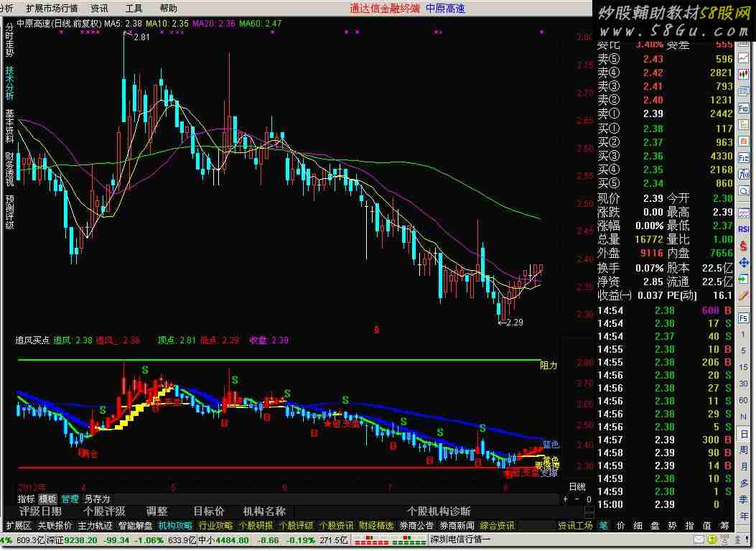Click the 管理 button below the chart

(70, 499)
